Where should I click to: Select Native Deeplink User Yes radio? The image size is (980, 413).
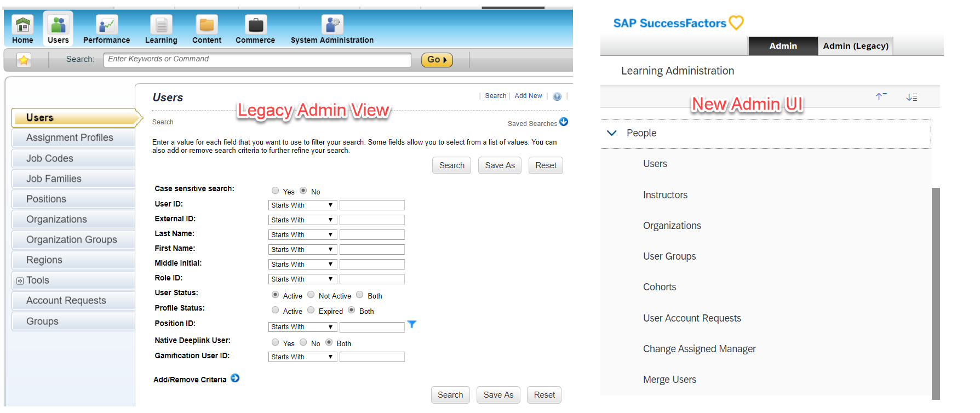[275, 342]
